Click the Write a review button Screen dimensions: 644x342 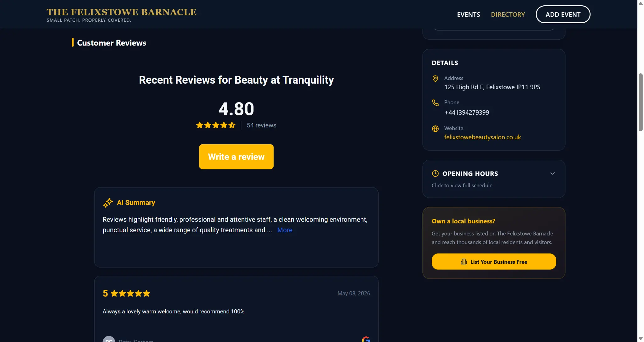[236, 157]
